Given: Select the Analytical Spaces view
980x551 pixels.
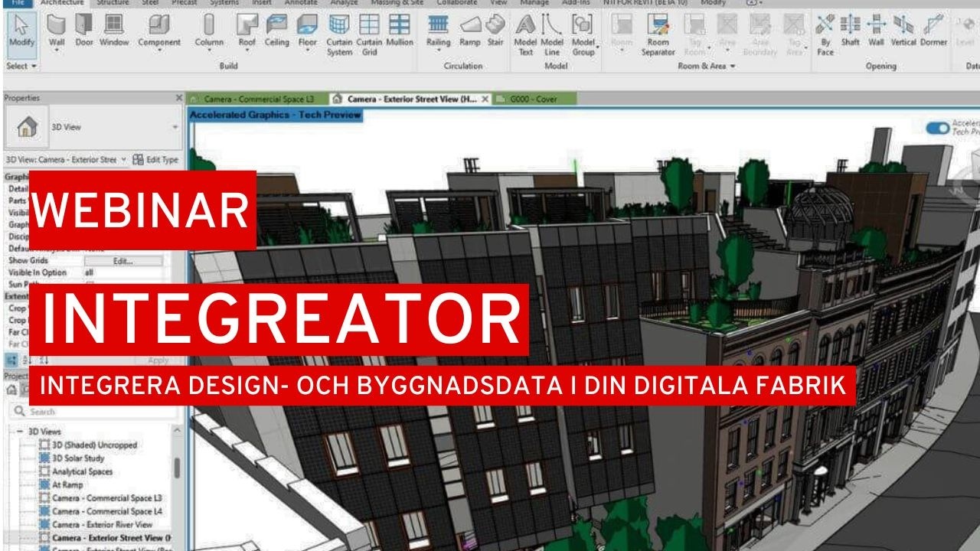Looking at the screenshot, I should (82, 472).
